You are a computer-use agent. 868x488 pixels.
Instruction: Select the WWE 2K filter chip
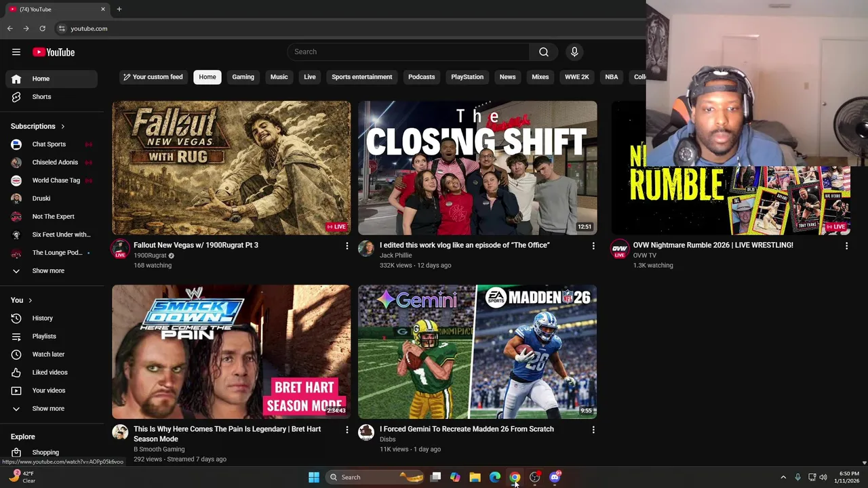(577, 77)
